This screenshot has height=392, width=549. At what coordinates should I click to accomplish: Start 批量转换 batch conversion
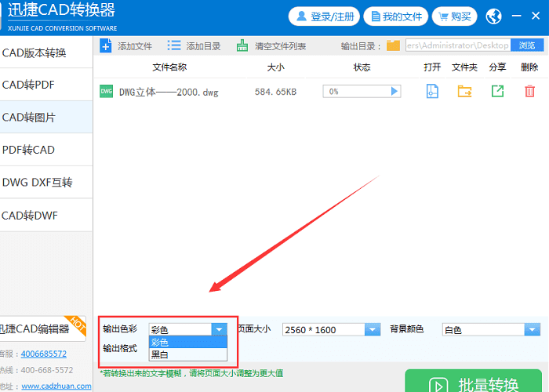474,382
